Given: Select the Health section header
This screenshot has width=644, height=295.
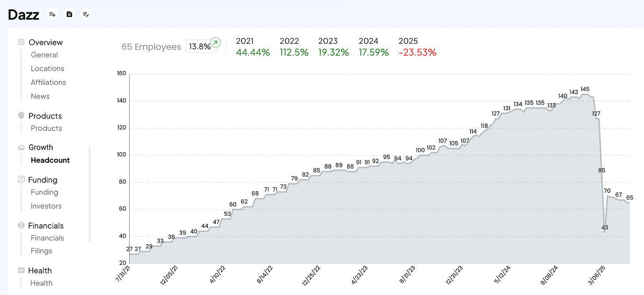Looking at the screenshot, I should tap(40, 271).
